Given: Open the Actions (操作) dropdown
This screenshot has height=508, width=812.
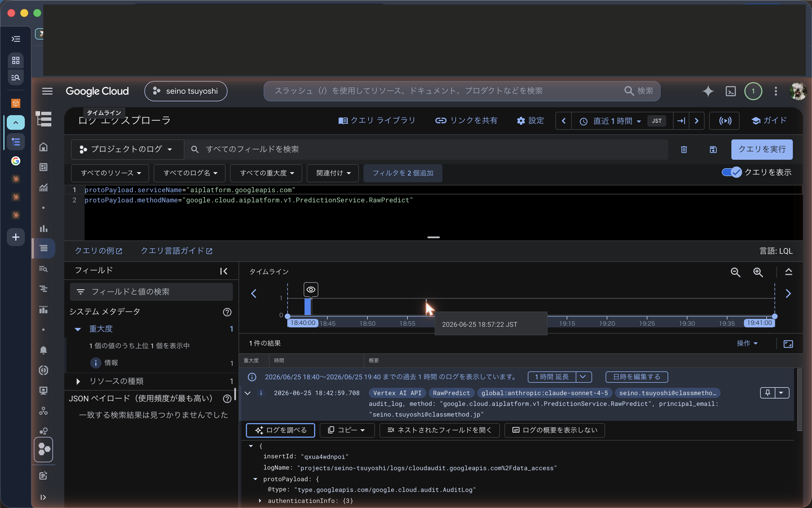Looking at the screenshot, I should tap(747, 343).
